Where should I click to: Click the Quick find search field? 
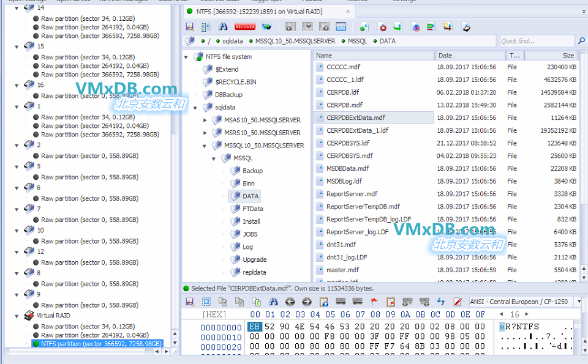click(x=537, y=41)
